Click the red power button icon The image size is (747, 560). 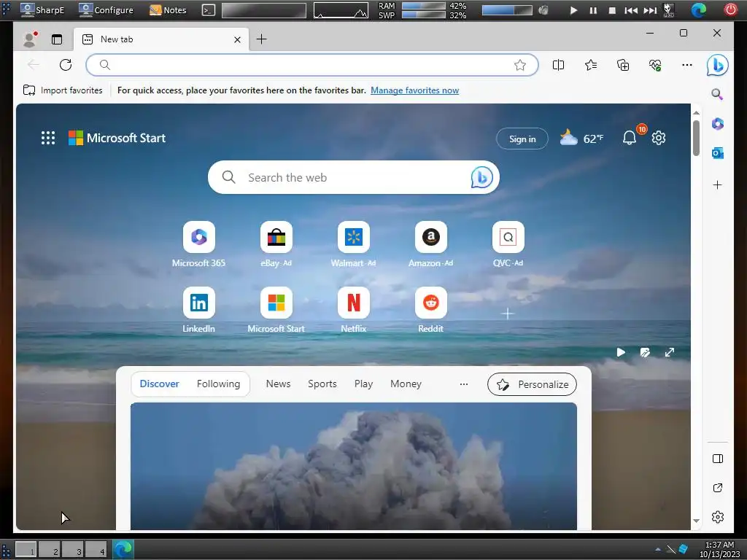[730, 9]
